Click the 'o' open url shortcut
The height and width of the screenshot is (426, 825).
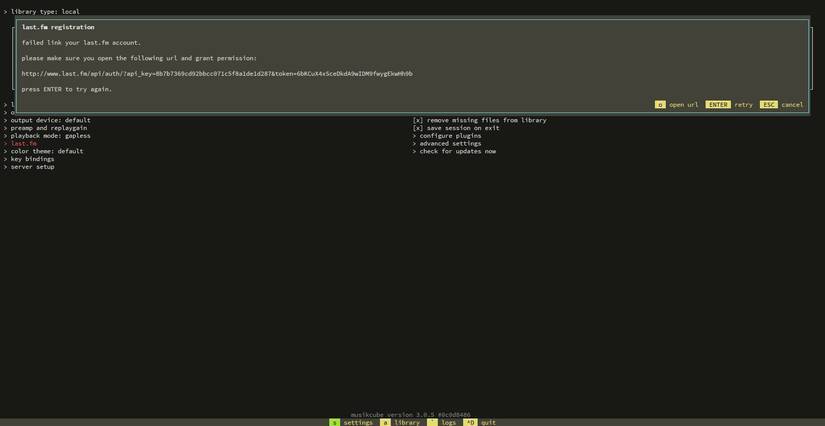[677, 105]
